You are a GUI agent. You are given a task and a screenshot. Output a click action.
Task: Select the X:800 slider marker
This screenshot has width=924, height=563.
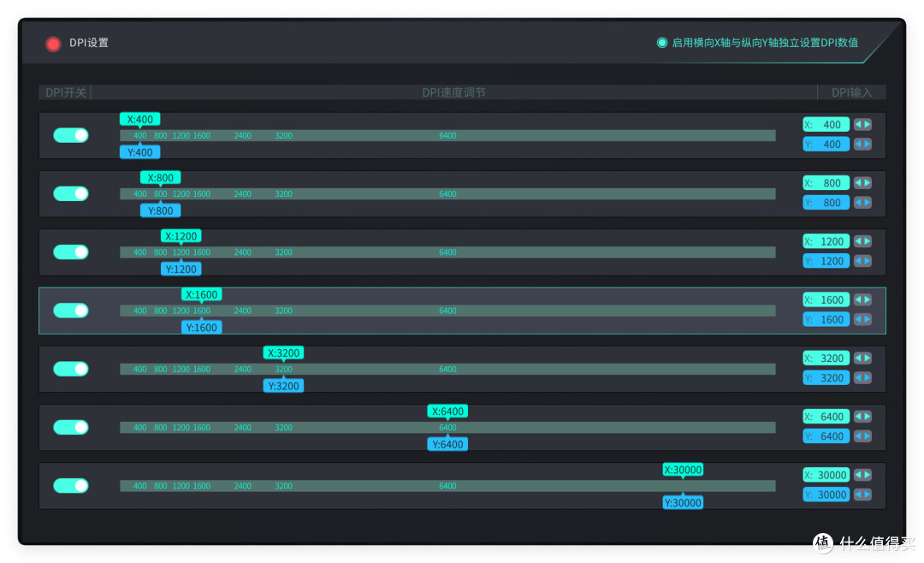[x=160, y=177]
